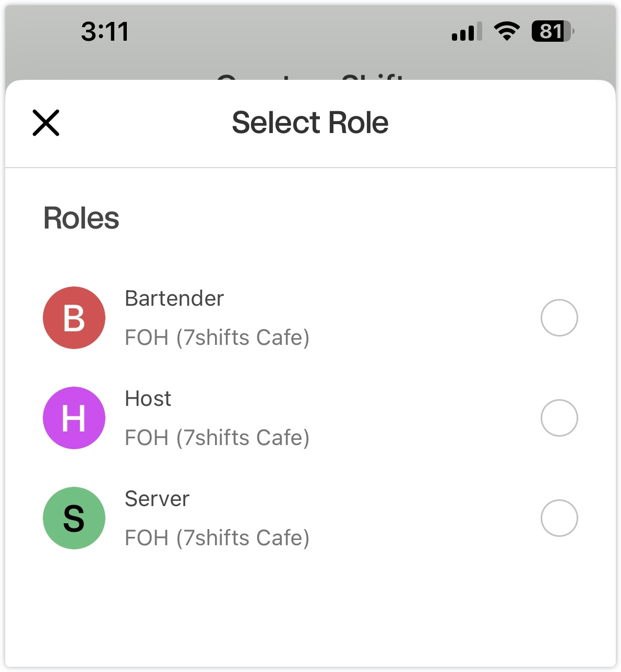Tap the Wi-Fi status icon
The image size is (621, 672).
pos(507,31)
